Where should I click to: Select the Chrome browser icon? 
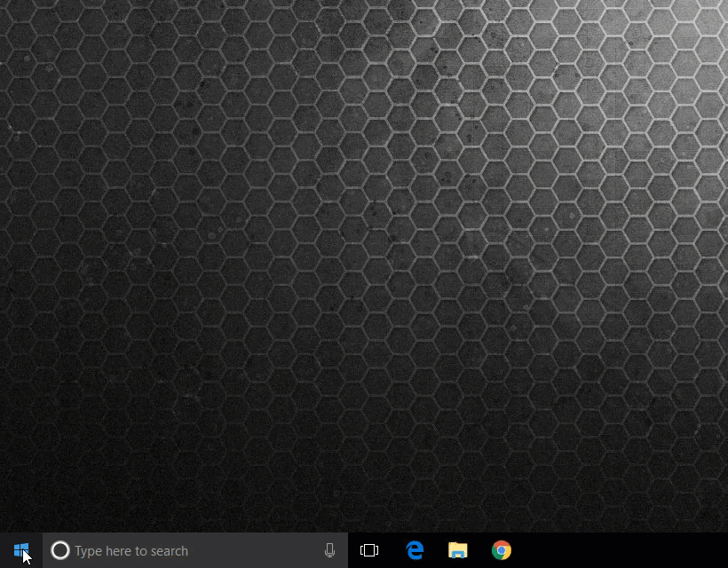502,550
